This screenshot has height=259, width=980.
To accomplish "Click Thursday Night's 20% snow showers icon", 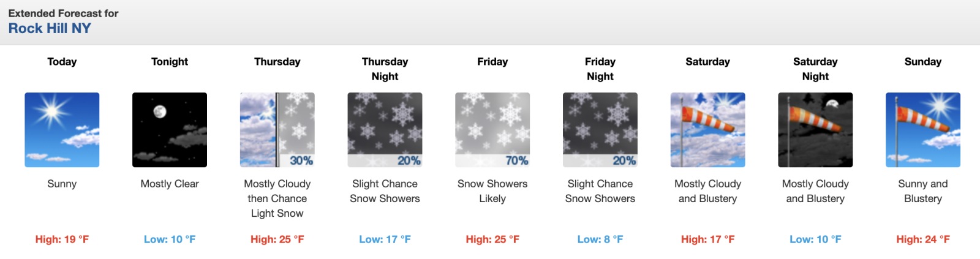I will (x=385, y=130).
